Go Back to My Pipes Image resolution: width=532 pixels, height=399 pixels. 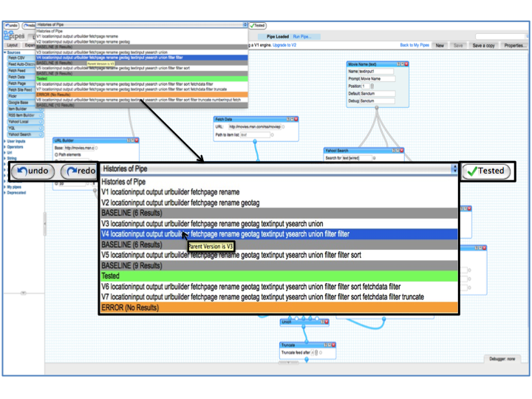point(415,45)
